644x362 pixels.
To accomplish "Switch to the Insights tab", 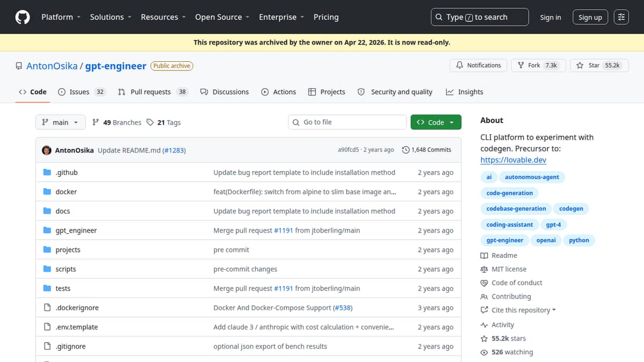I will point(464,92).
